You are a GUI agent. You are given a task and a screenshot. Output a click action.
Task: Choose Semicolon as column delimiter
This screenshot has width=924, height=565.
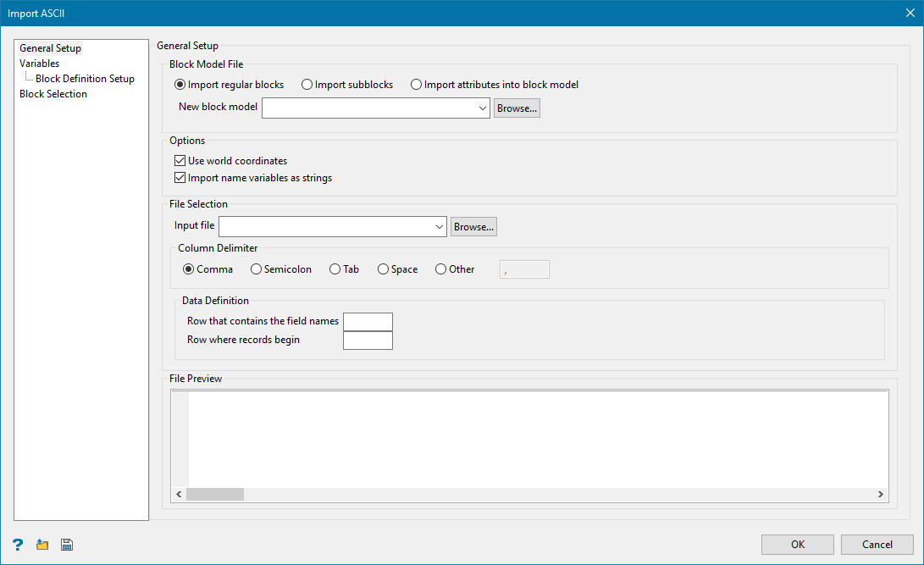(x=257, y=269)
